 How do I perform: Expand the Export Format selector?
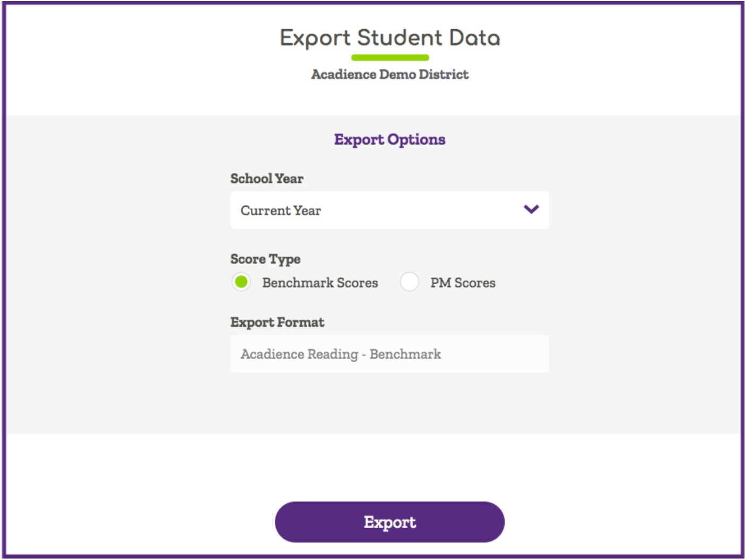pos(389,353)
